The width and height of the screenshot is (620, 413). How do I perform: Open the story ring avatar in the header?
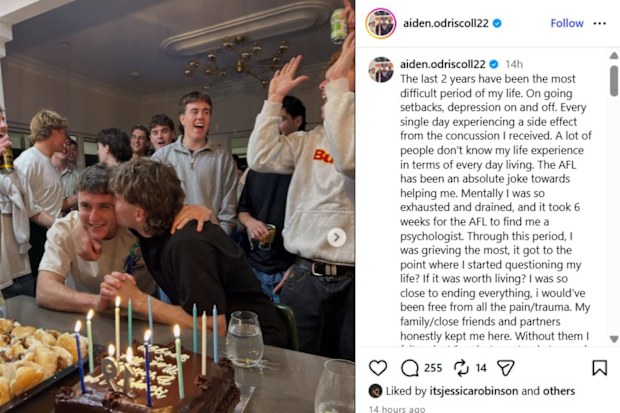pos(381,23)
